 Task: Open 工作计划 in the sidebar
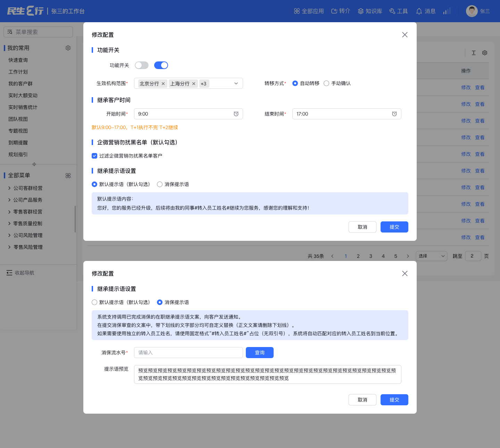[x=18, y=72]
